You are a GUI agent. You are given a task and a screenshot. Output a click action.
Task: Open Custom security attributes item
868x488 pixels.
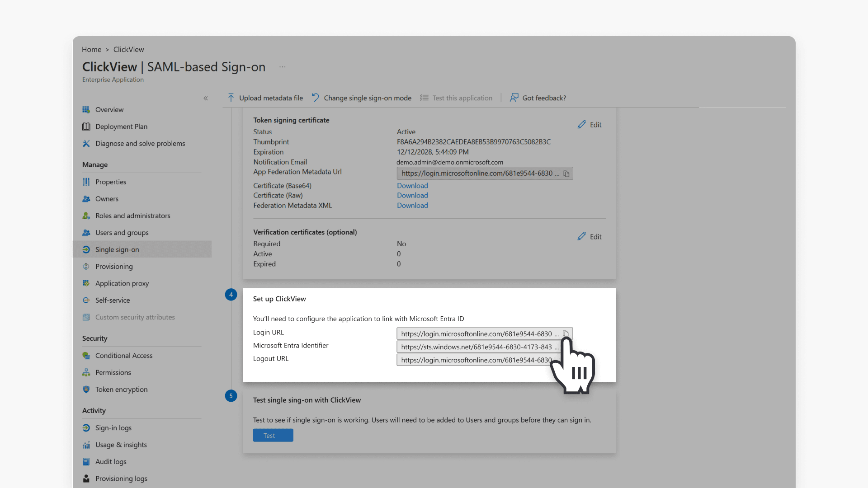pos(135,317)
